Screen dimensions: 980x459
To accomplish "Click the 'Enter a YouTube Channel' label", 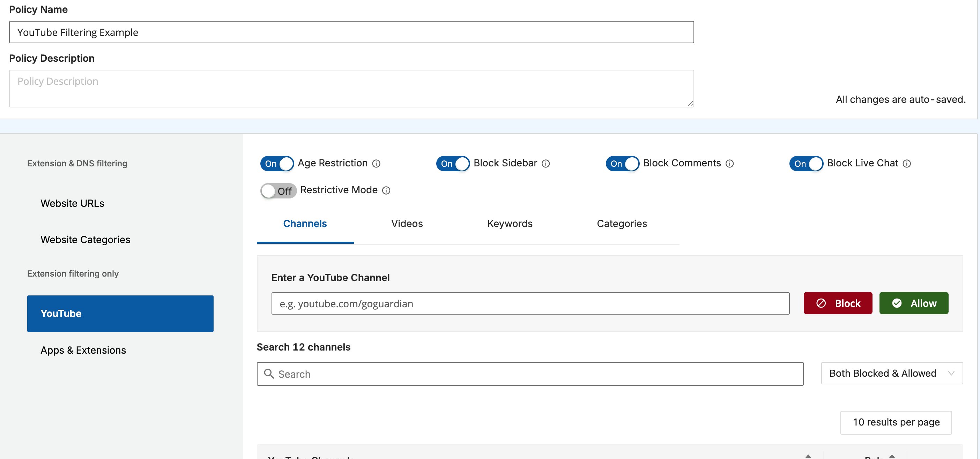I will 330,278.
